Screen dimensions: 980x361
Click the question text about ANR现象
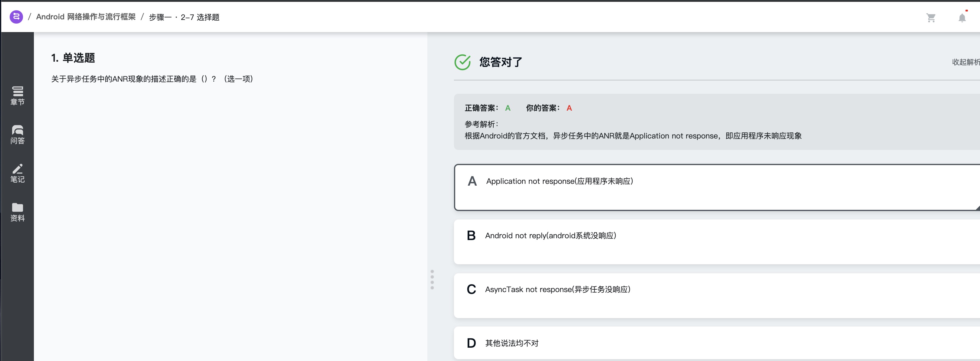click(152, 79)
